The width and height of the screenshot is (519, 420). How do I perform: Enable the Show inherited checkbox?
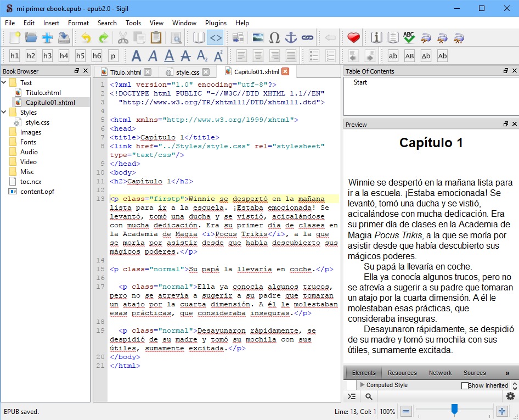coord(465,385)
